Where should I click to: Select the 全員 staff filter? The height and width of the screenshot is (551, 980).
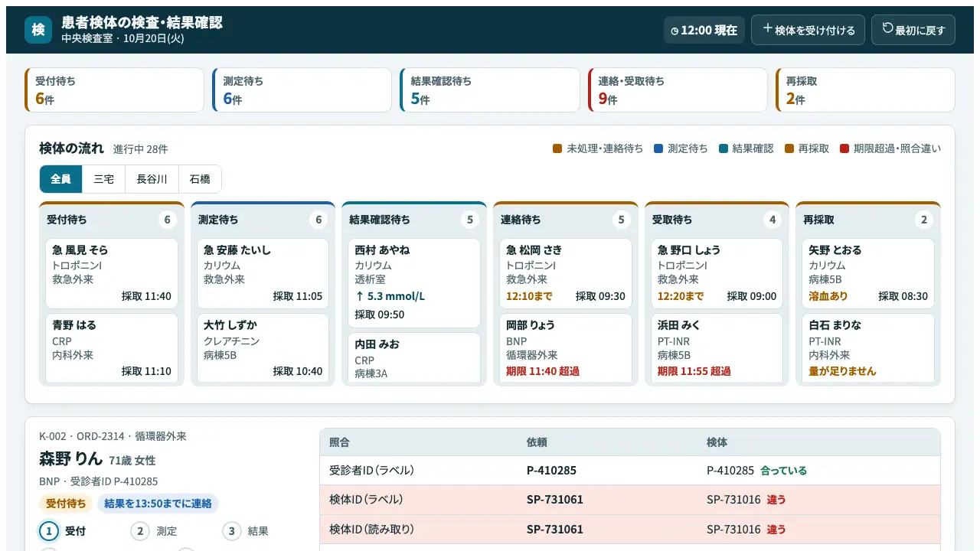(60, 179)
